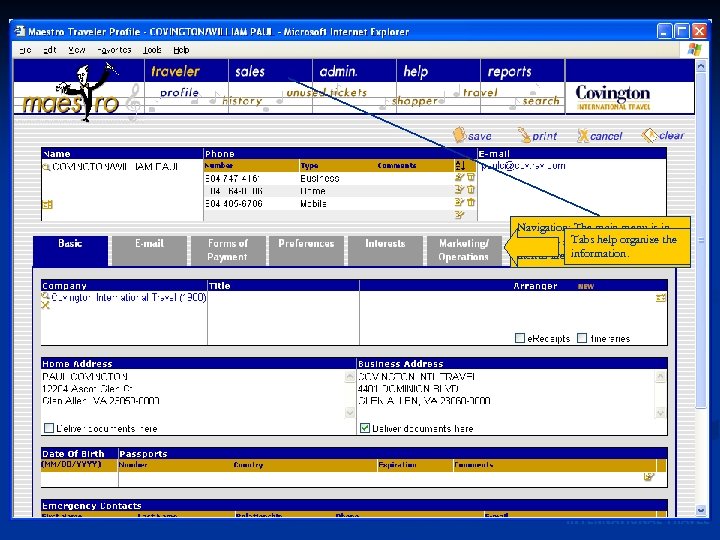This screenshot has width=720, height=540.
Task: Select the reports navigation section
Action: point(509,71)
